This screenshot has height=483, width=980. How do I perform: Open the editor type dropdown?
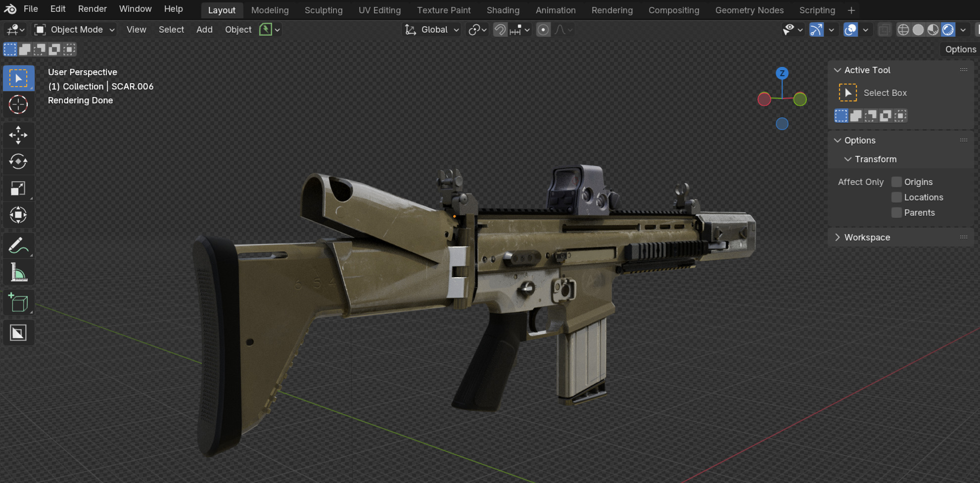(x=15, y=30)
